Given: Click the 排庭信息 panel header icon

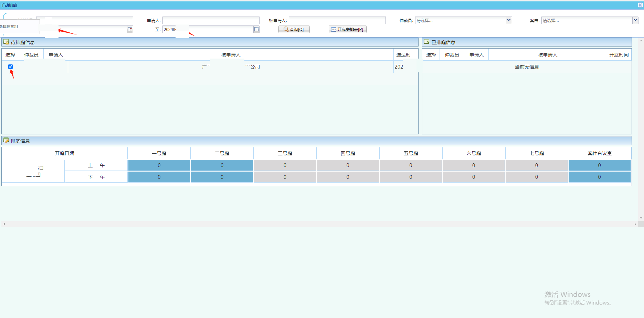Looking at the screenshot, I should 6,141.
